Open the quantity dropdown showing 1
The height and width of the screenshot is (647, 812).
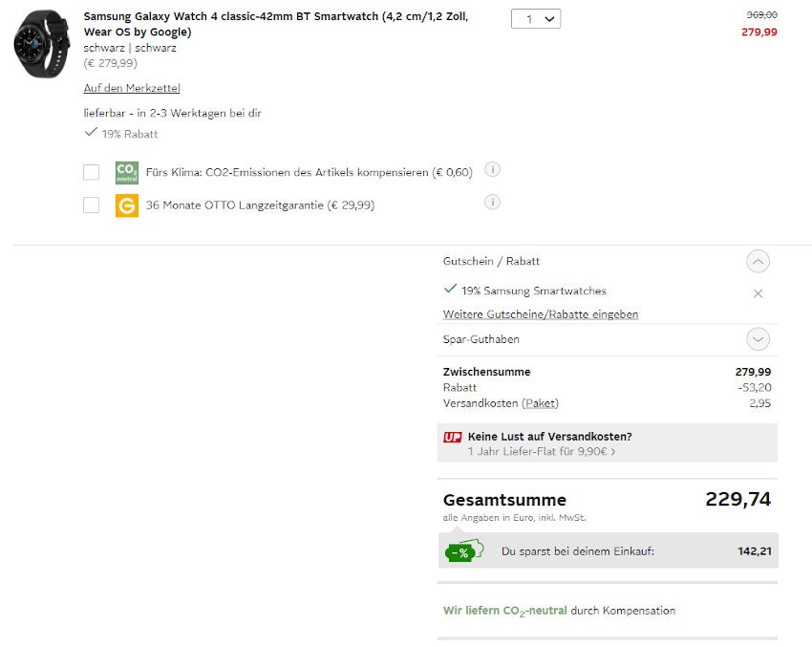[x=535, y=19]
